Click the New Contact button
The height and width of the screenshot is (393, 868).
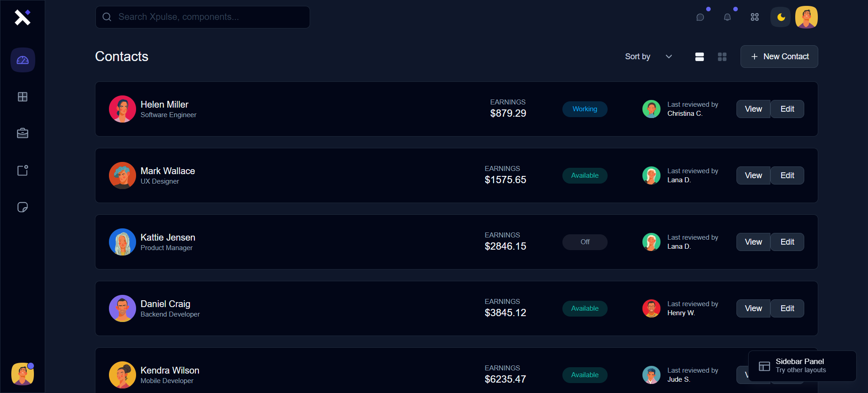coord(779,57)
